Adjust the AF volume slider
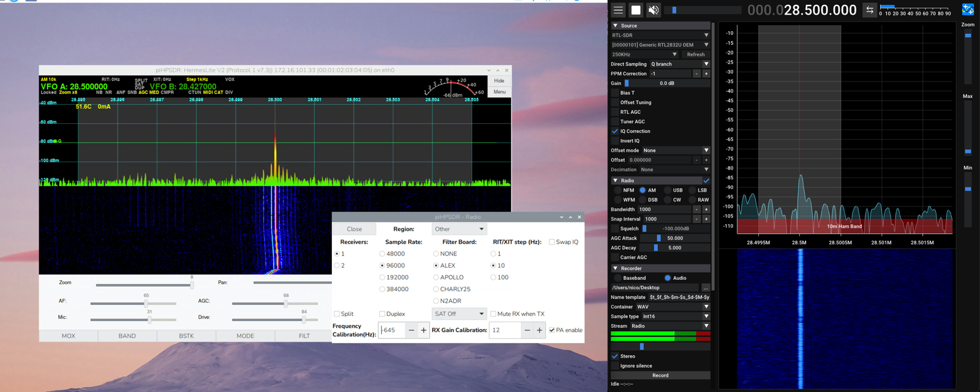The image size is (980, 392). pos(146,303)
